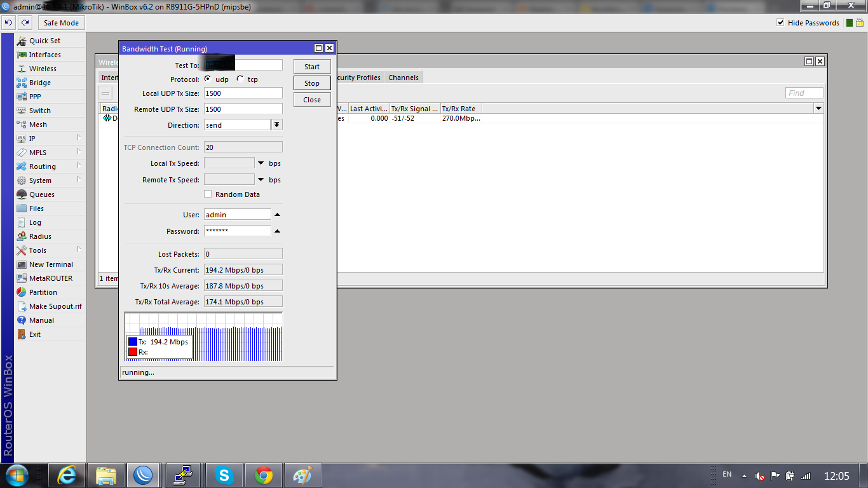Stop the running bandwidth test
868x488 pixels.
coord(312,83)
